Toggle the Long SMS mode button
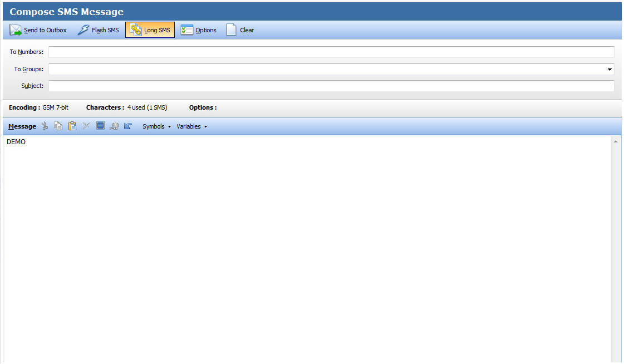 coord(149,29)
